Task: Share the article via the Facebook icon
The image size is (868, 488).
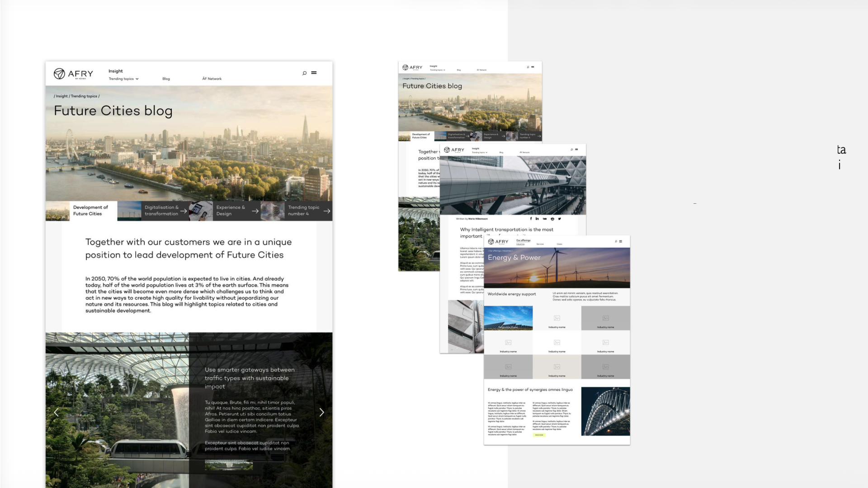Action: click(531, 219)
